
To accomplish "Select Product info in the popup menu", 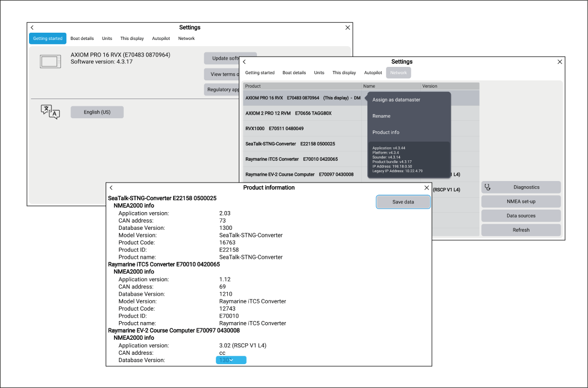I will (386, 132).
